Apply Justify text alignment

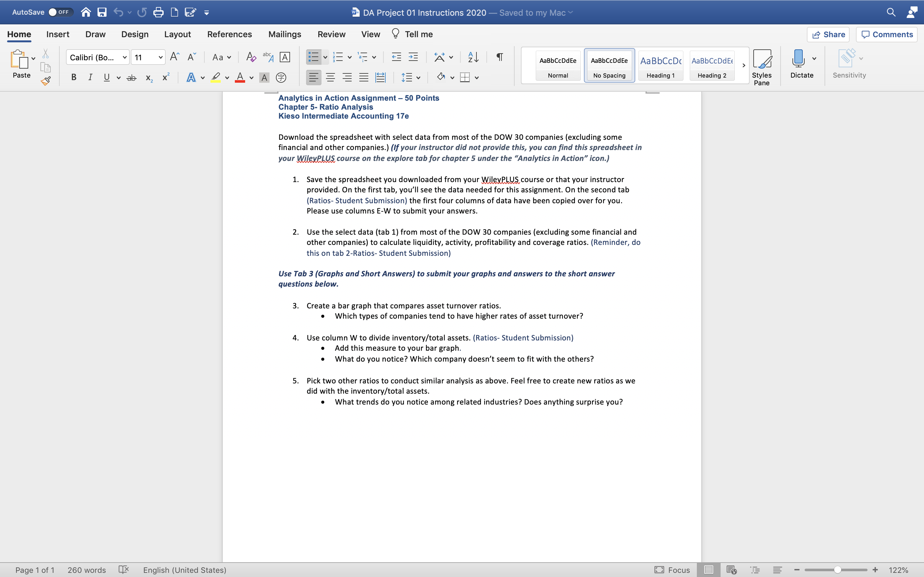pos(364,78)
